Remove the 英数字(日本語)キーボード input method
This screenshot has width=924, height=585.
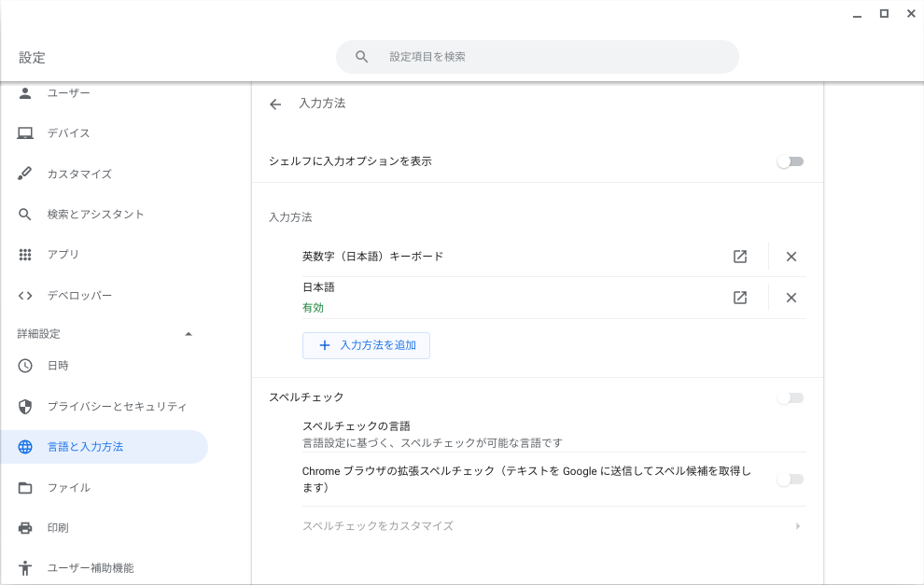click(x=791, y=257)
